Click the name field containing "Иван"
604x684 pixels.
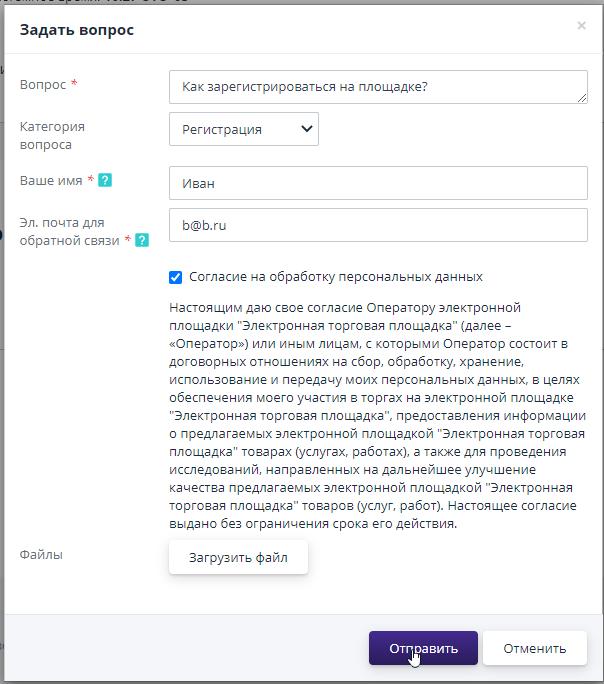pyautogui.click(x=378, y=183)
